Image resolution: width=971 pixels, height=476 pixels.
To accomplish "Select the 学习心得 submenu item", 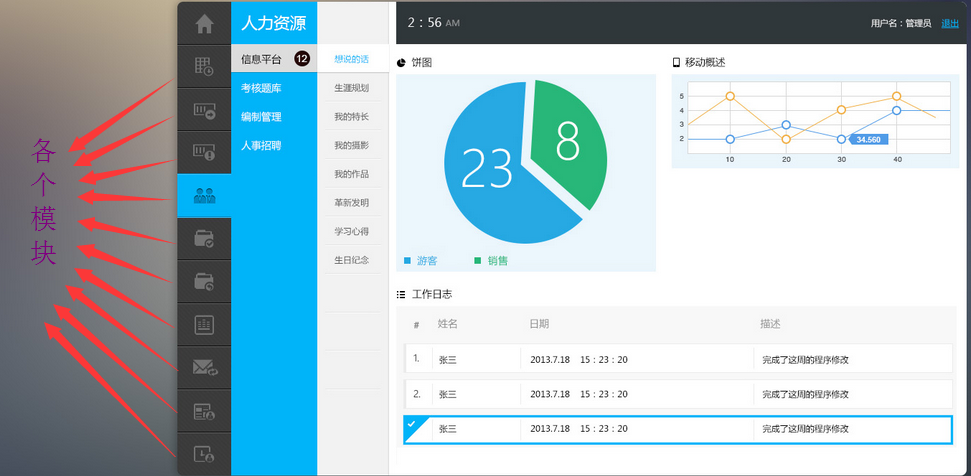I will pyautogui.click(x=352, y=232).
